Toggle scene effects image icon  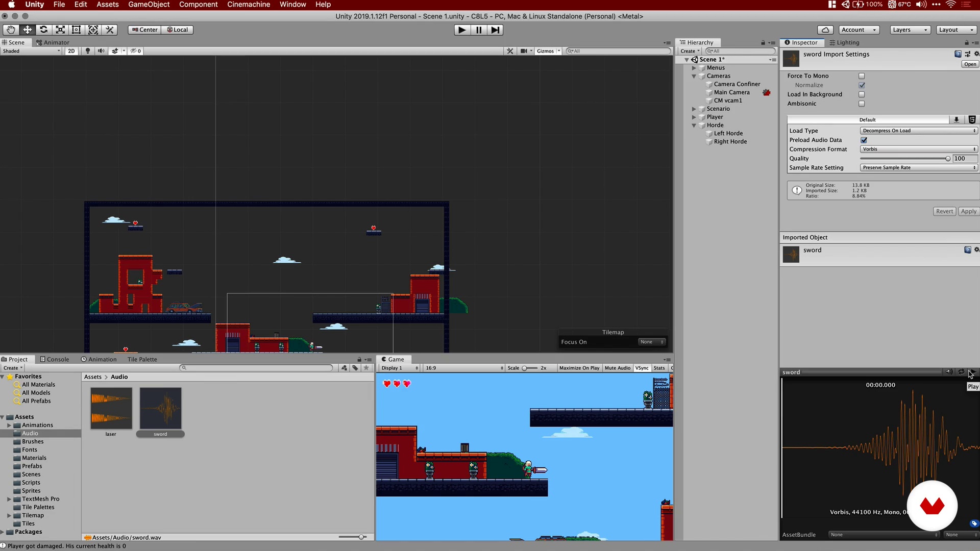(115, 51)
